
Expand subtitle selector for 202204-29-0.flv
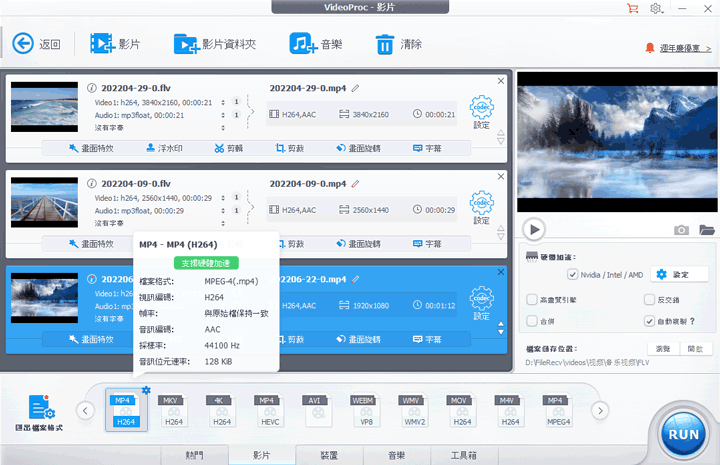223,128
